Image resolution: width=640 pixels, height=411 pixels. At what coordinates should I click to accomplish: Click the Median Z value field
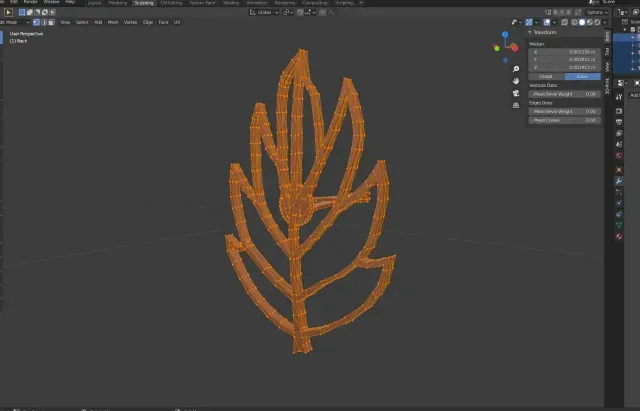[x=564, y=67]
